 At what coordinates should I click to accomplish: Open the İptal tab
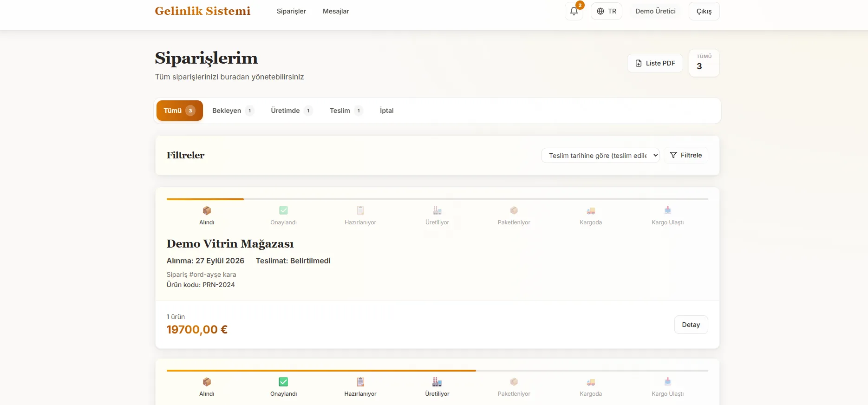coord(386,111)
